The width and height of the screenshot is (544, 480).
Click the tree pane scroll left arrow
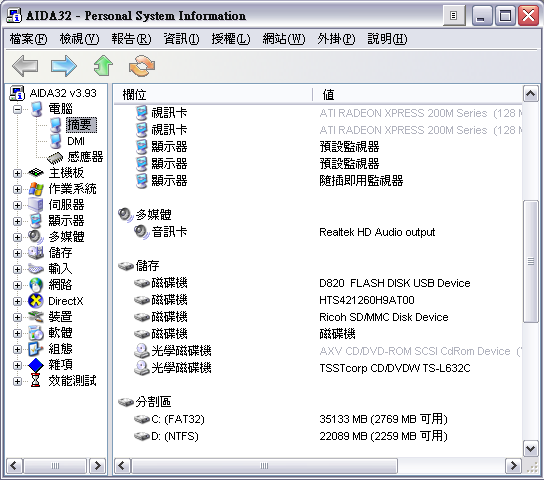(14, 465)
